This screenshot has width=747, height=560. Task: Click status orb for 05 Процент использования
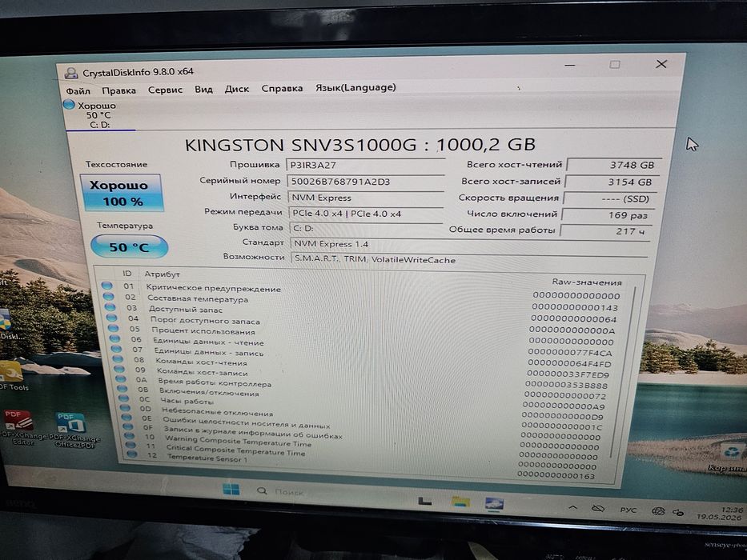coord(114,328)
